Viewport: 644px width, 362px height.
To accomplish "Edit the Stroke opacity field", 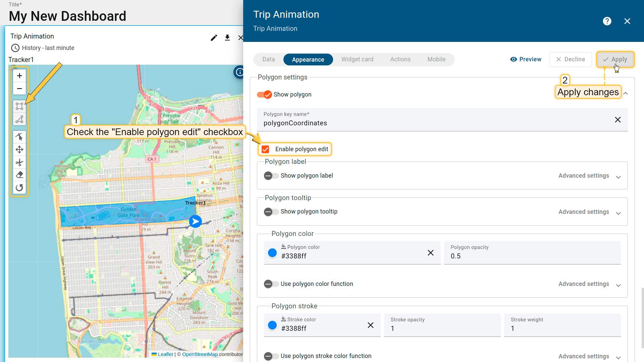I will click(x=442, y=325).
